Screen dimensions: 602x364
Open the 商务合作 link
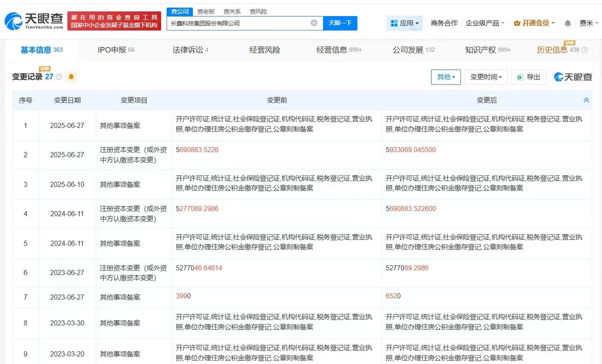point(444,23)
